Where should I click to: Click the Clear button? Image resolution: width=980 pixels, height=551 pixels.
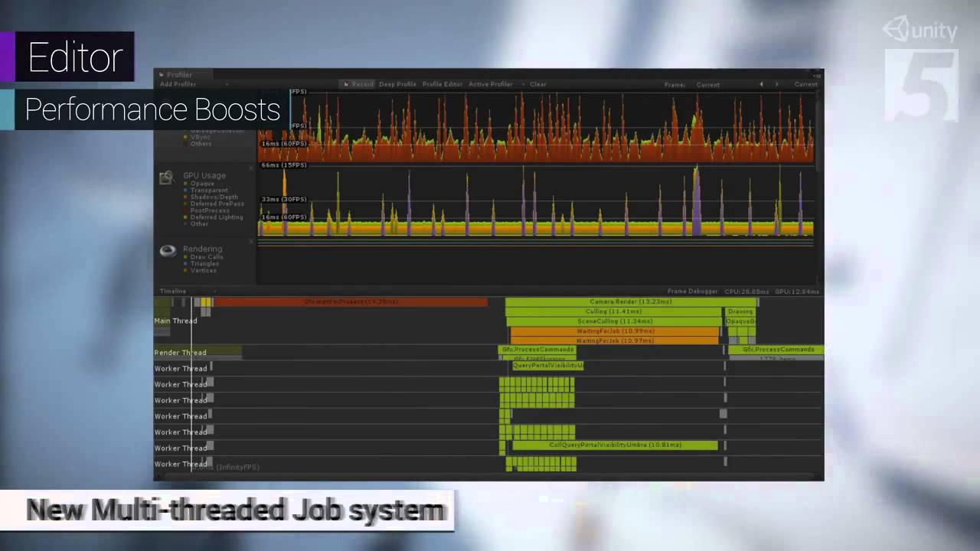tap(538, 84)
